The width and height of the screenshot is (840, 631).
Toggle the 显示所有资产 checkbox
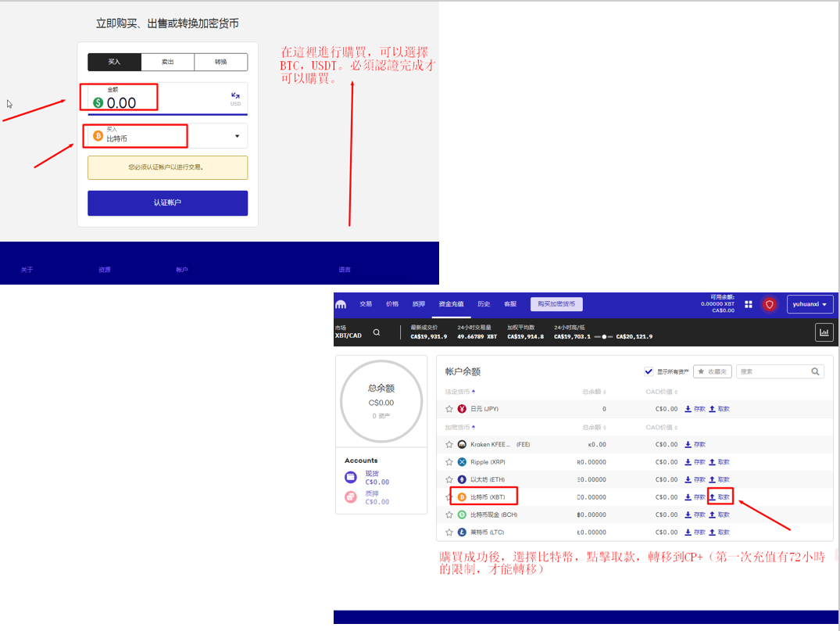tap(649, 371)
